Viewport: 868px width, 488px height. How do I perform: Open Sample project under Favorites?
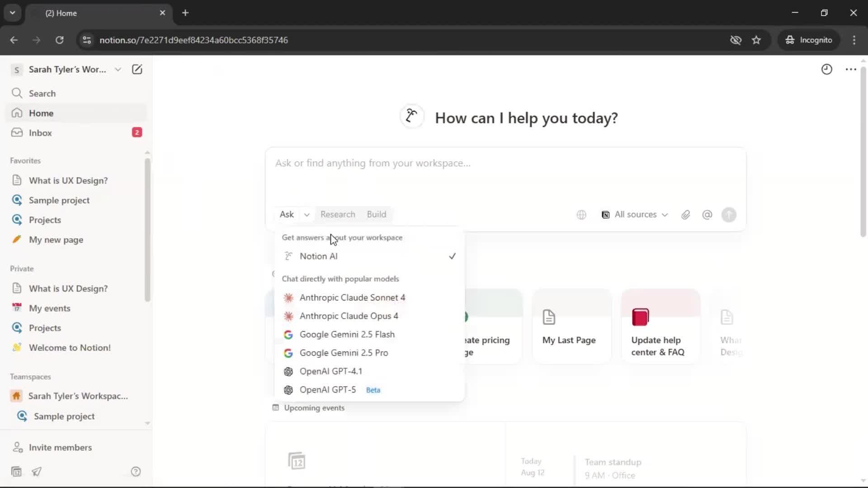(76, 200)
